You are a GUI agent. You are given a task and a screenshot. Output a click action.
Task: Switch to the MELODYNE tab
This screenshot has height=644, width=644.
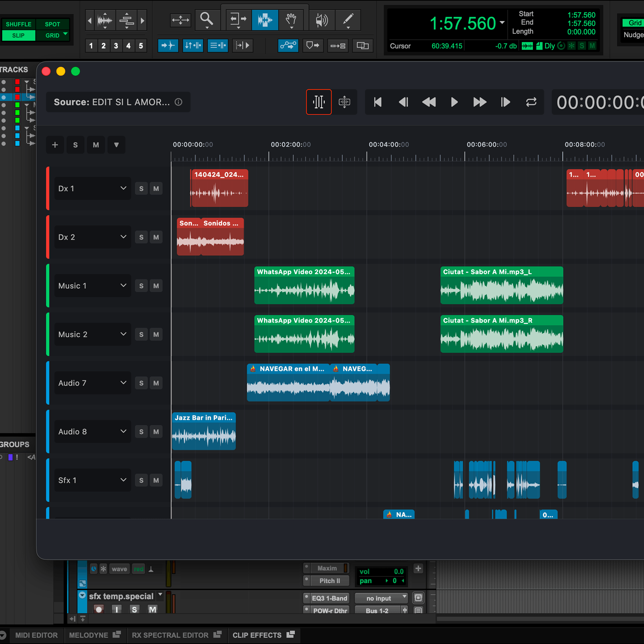88,635
